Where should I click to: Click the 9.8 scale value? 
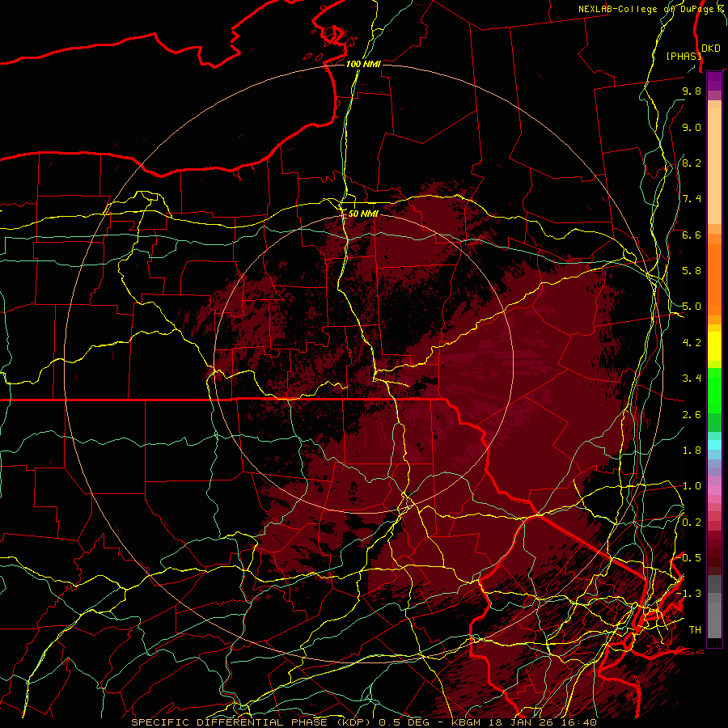click(692, 91)
